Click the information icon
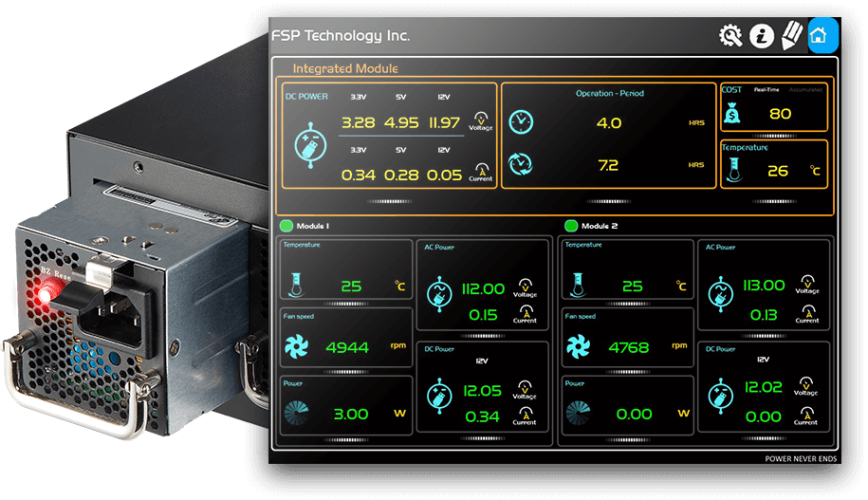The width and height of the screenshot is (868, 500). coord(761,36)
